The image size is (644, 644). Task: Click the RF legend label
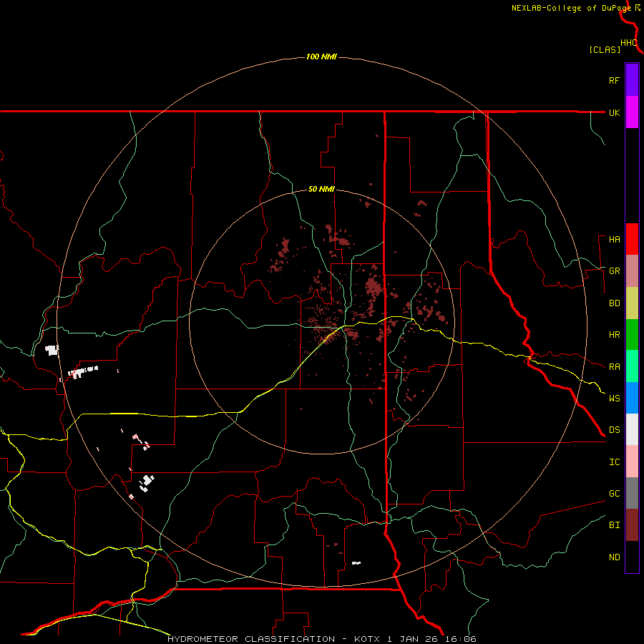tap(614, 80)
